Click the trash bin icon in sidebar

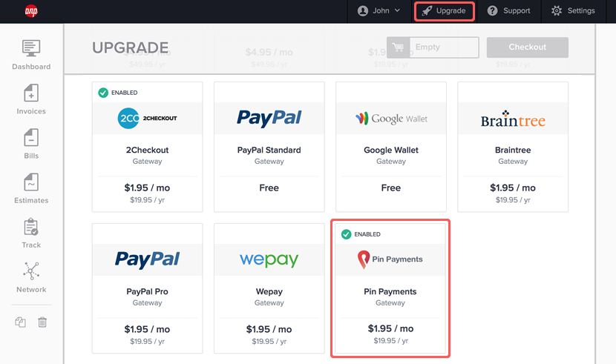tap(42, 322)
